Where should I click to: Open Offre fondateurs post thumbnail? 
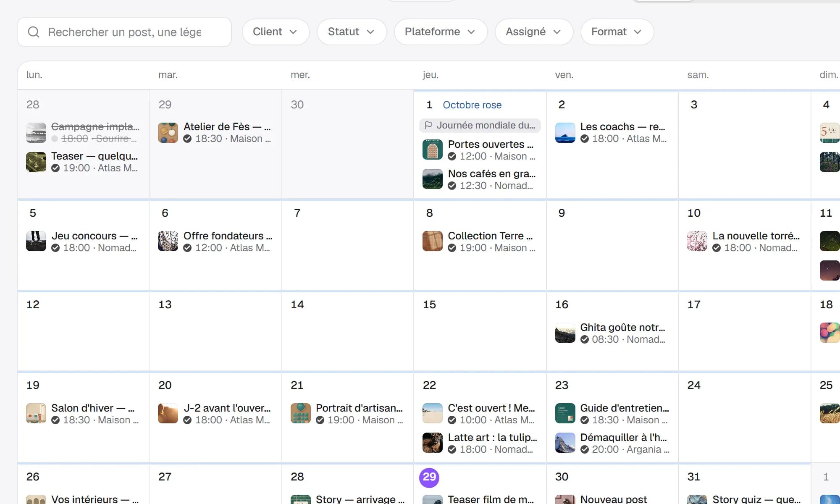[x=168, y=241]
